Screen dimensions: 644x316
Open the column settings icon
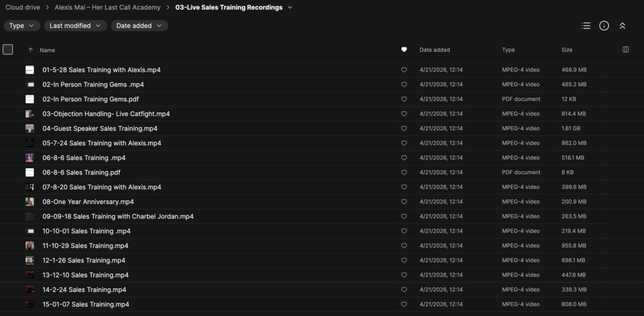click(625, 50)
